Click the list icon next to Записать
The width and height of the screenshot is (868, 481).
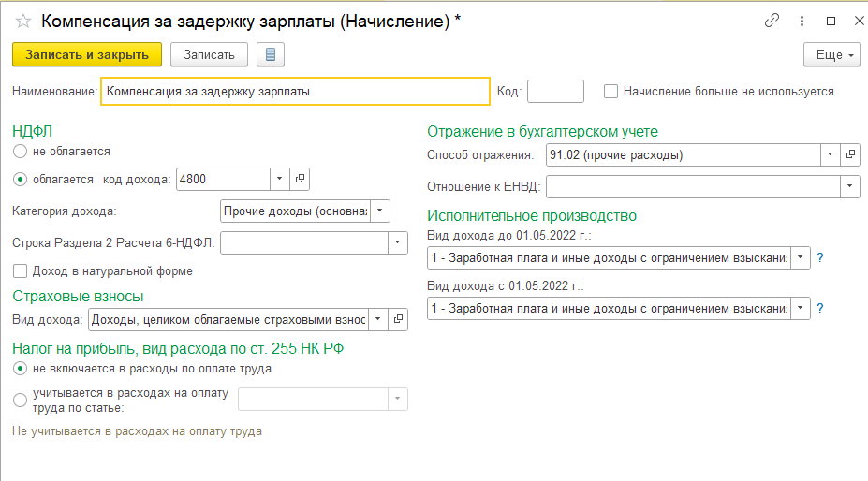[271, 54]
